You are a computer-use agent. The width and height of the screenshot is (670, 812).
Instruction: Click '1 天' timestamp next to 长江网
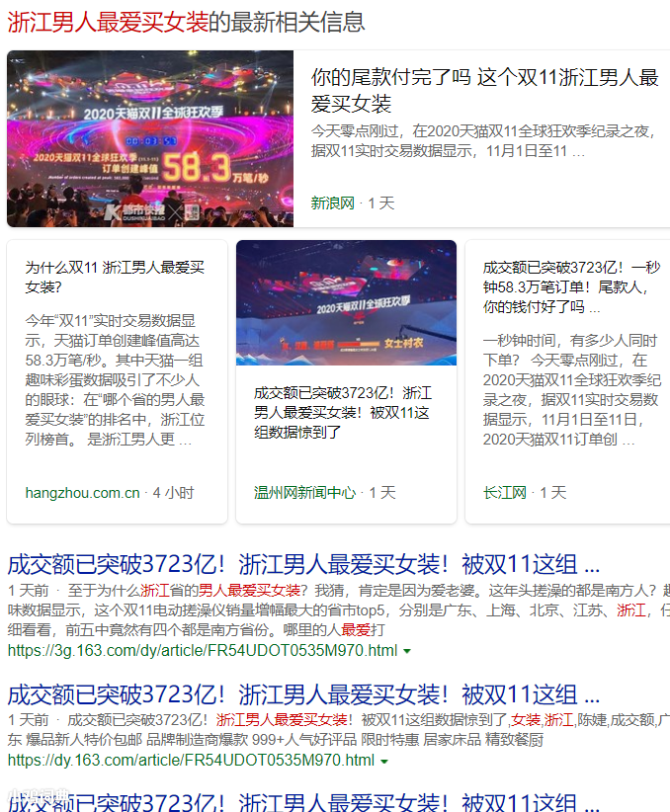coord(552,493)
